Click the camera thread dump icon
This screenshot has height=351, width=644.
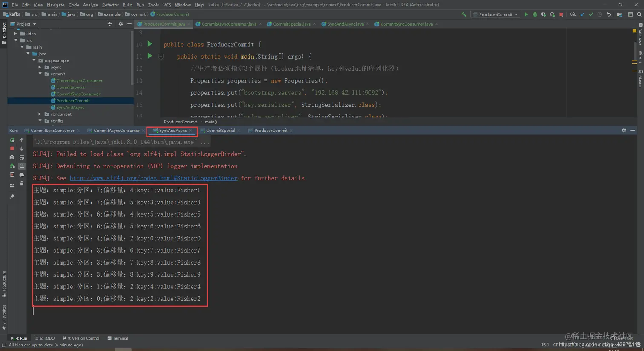click(x=12, y=157)
